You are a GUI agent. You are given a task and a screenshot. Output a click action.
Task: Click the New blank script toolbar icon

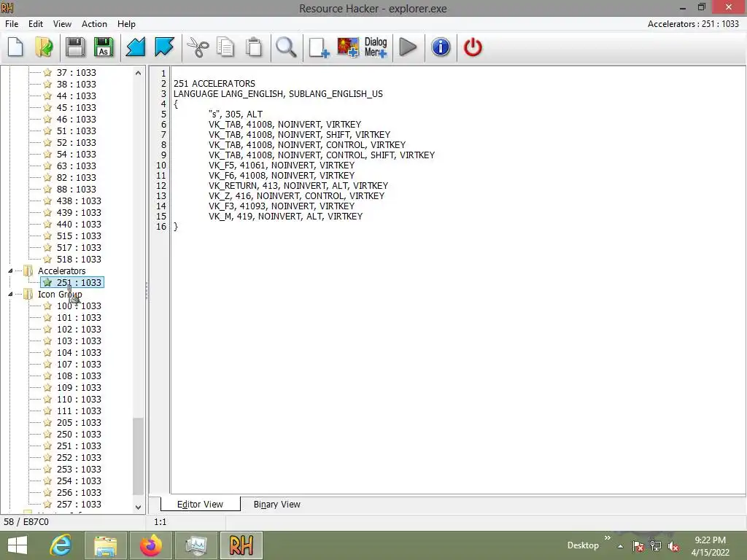pyautogui.click(x=16, y=47)
